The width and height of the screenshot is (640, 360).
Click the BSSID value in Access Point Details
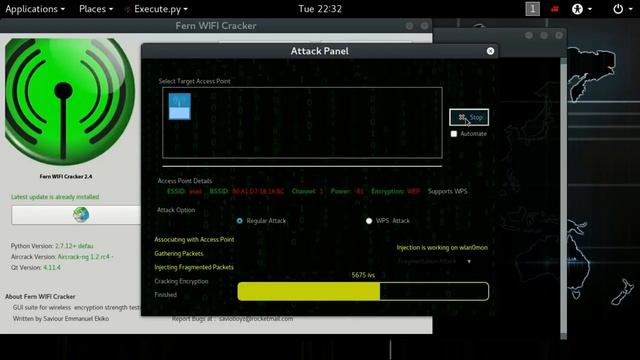(258, 191)
